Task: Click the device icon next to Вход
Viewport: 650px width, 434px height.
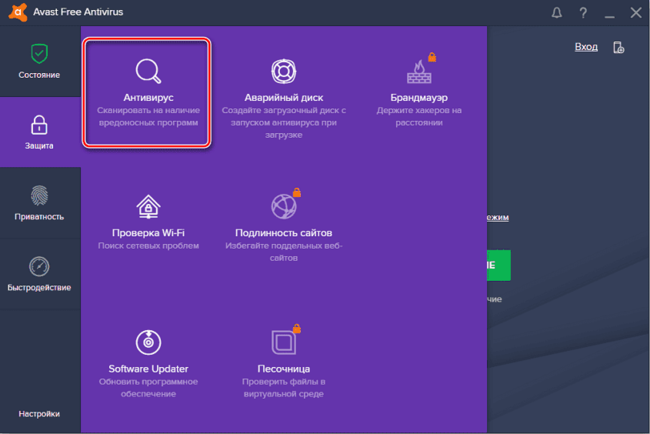Action: [618, 47]
